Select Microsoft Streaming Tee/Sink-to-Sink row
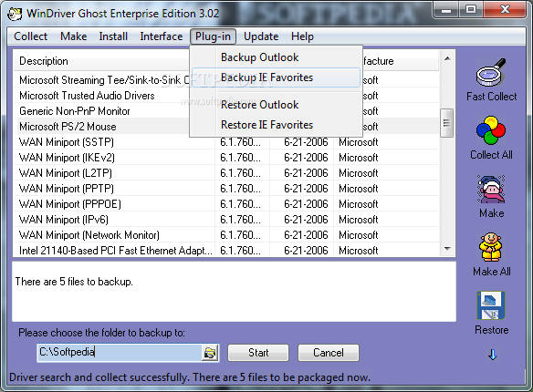533x392 pixels. click(x=226, y=80)
